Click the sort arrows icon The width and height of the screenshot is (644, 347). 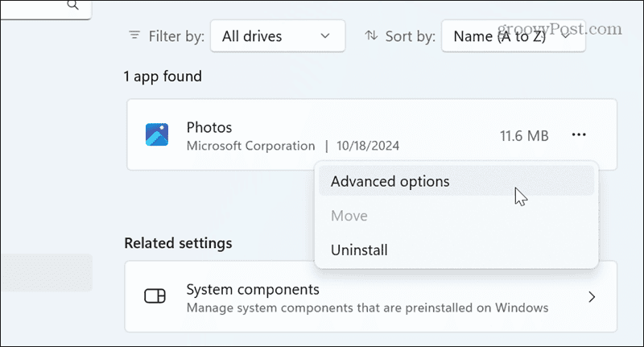[x=371, y=35]
